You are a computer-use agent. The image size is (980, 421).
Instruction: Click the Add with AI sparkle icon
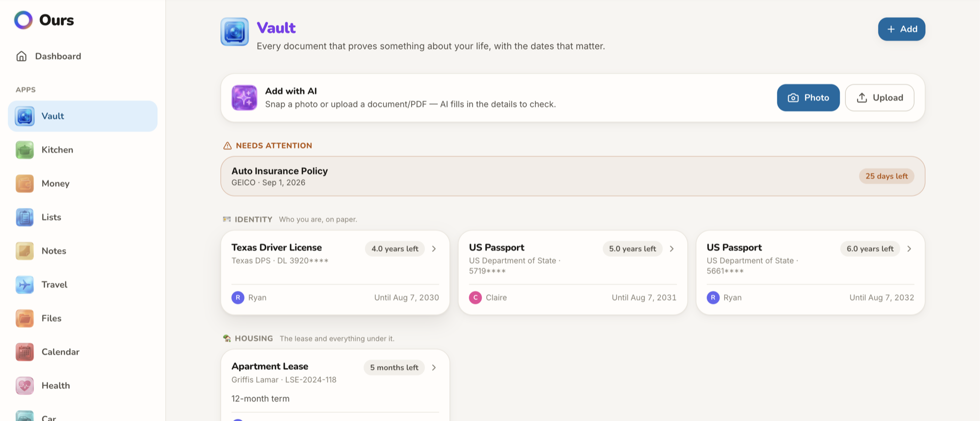coord(244,98)
